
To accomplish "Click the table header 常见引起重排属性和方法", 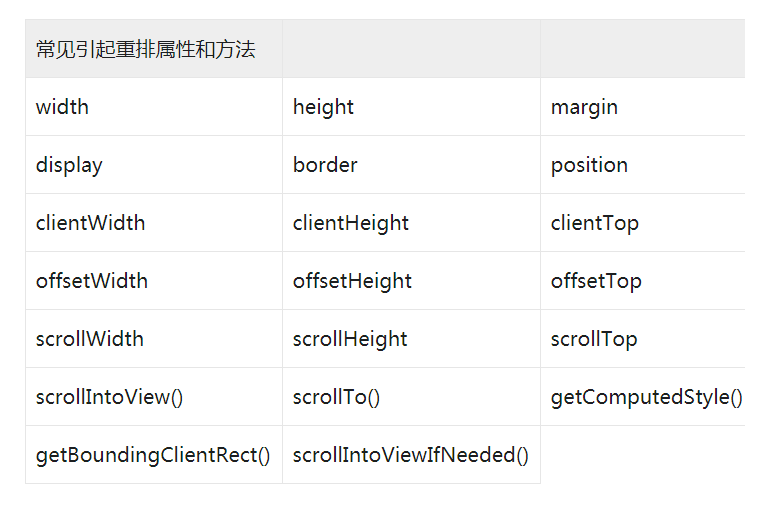I will point(154,49).
